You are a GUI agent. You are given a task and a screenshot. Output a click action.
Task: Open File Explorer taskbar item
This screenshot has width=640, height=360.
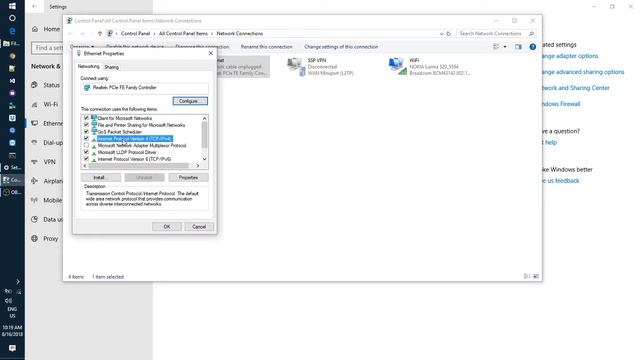12,43
